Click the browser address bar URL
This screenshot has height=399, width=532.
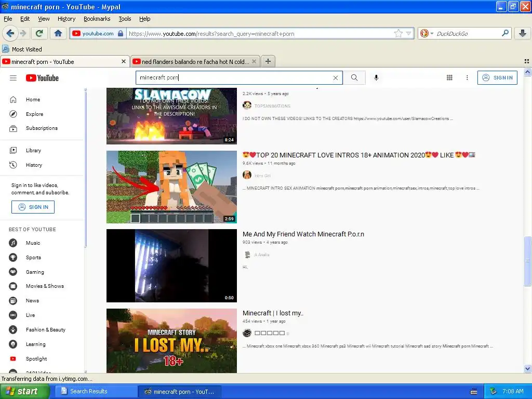[260, 34]
